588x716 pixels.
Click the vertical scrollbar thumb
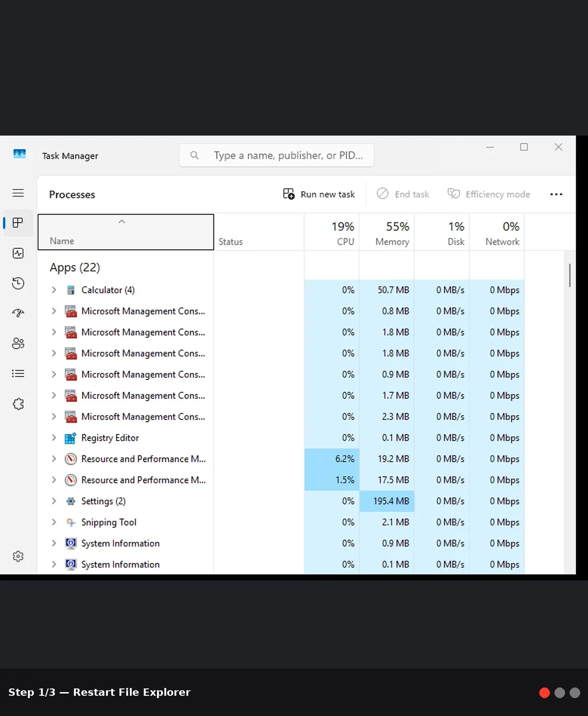[570, 275]
